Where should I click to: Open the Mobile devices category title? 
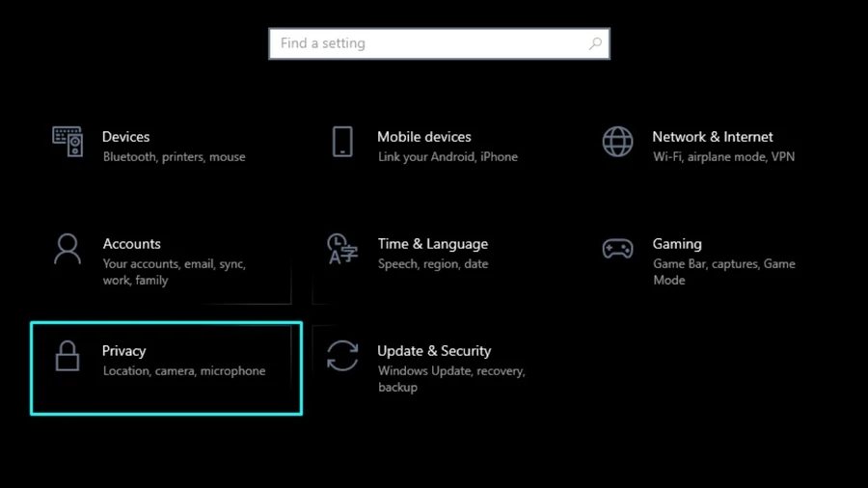coord(424,137)
